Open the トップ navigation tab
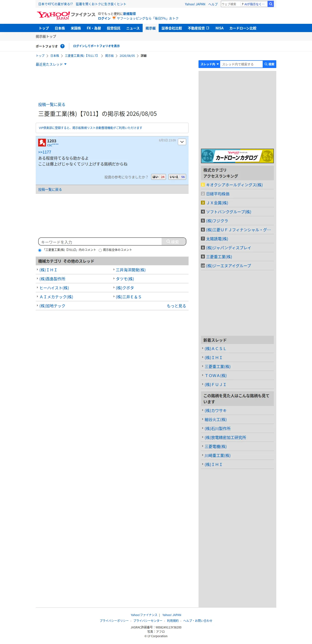Viewport: 312px width, 644px height. pyautogui.click(x=44, y=28)
